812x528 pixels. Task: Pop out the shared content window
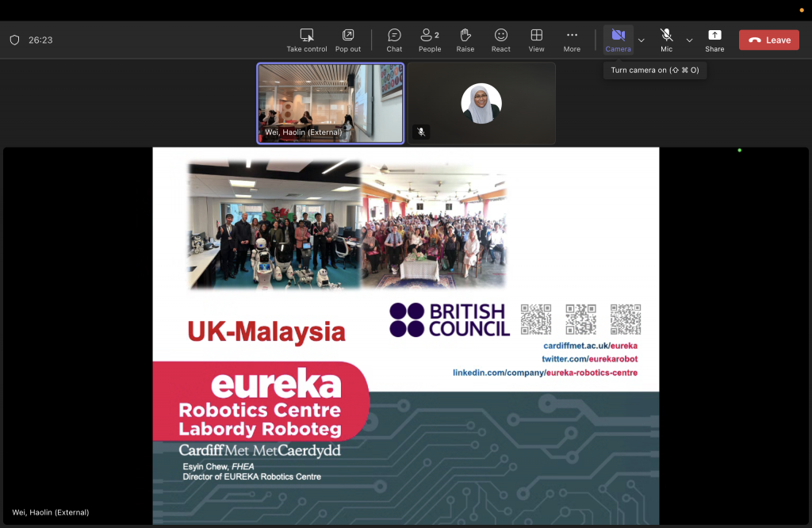[x=348, y=40]
